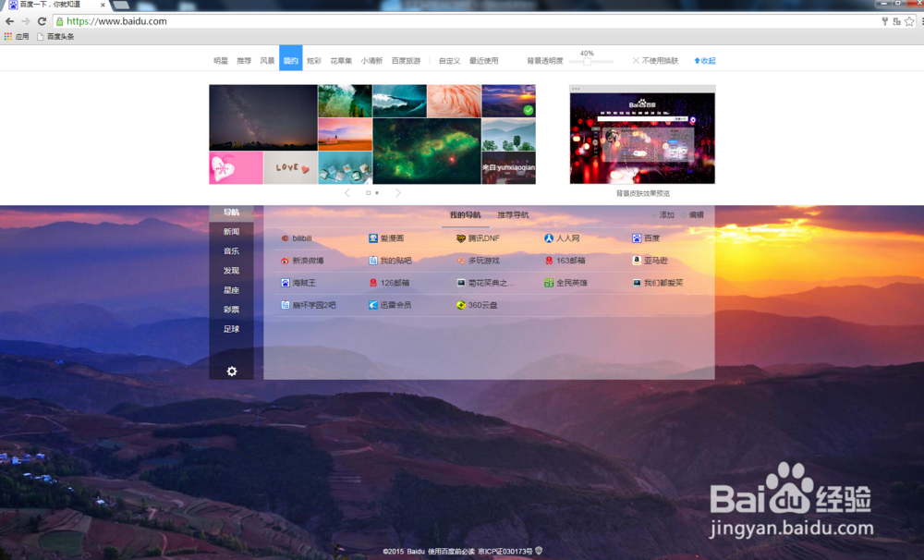The height and width of the screenshot is (560, 924).
Task: Open 星座 in the left sidebar
Action: (x=232, y=290)
